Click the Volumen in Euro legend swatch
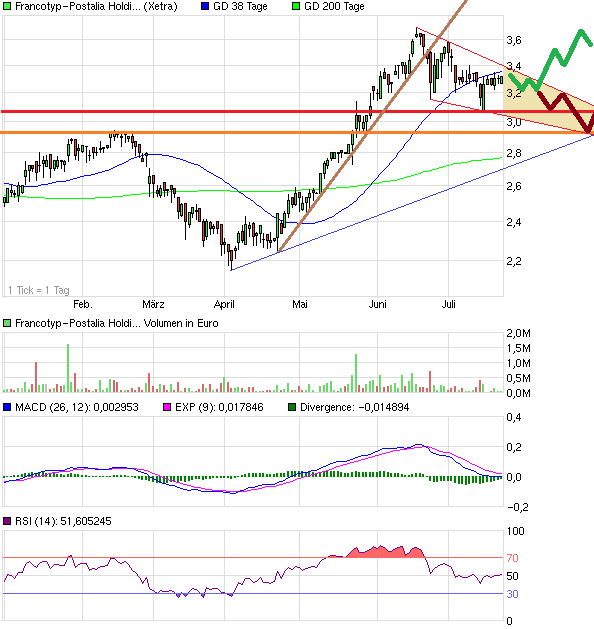This screenshot has height=629, width=594. [7, 323]
